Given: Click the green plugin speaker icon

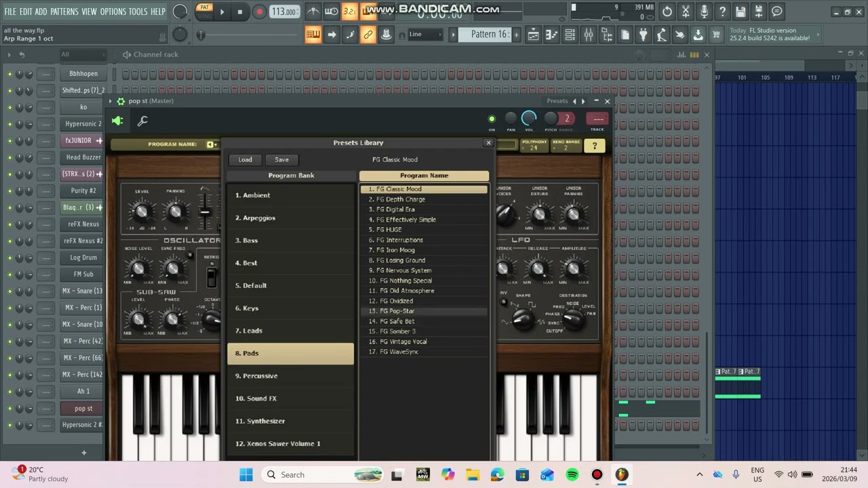Looking at the screenshot, I should point(117,121).
